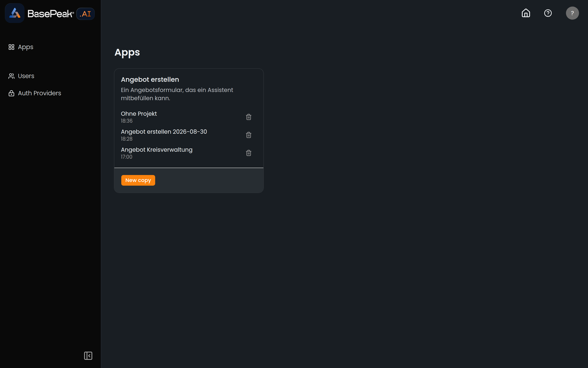Screen dimensions: 588x368
Task: Open the user avatar menu
Action: pos(572,13)
